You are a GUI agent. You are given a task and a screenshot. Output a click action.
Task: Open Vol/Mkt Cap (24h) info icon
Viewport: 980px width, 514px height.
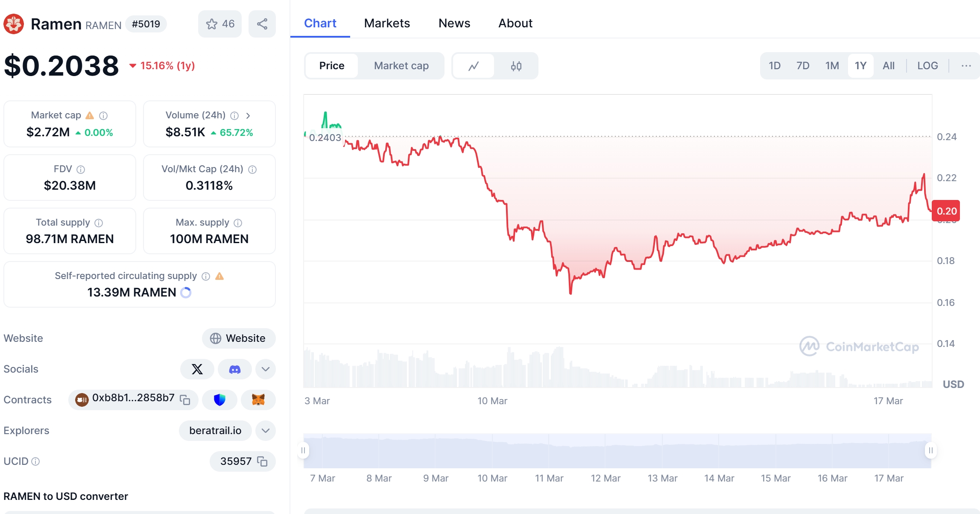pyautogui.click(x=252, y=170)
